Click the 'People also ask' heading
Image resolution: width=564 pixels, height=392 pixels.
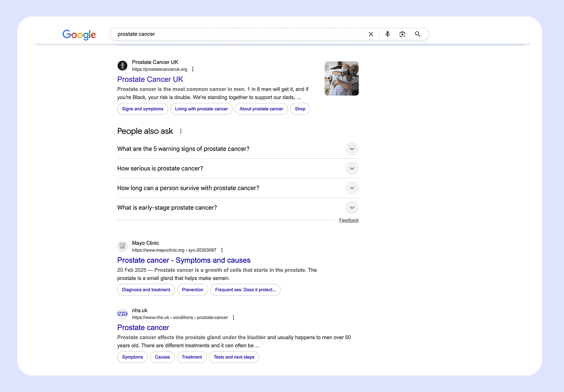click(145, 131)
